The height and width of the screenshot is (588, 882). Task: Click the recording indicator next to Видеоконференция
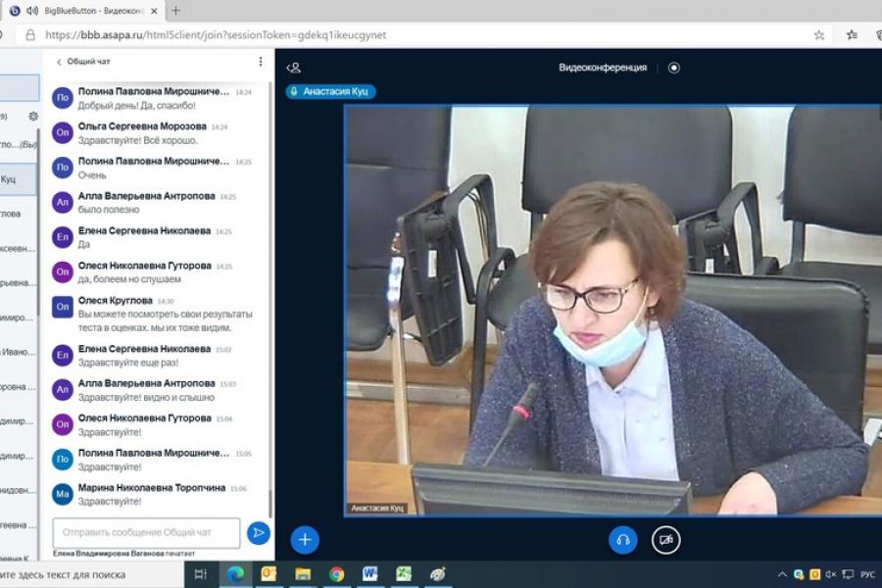click(673, 68)
